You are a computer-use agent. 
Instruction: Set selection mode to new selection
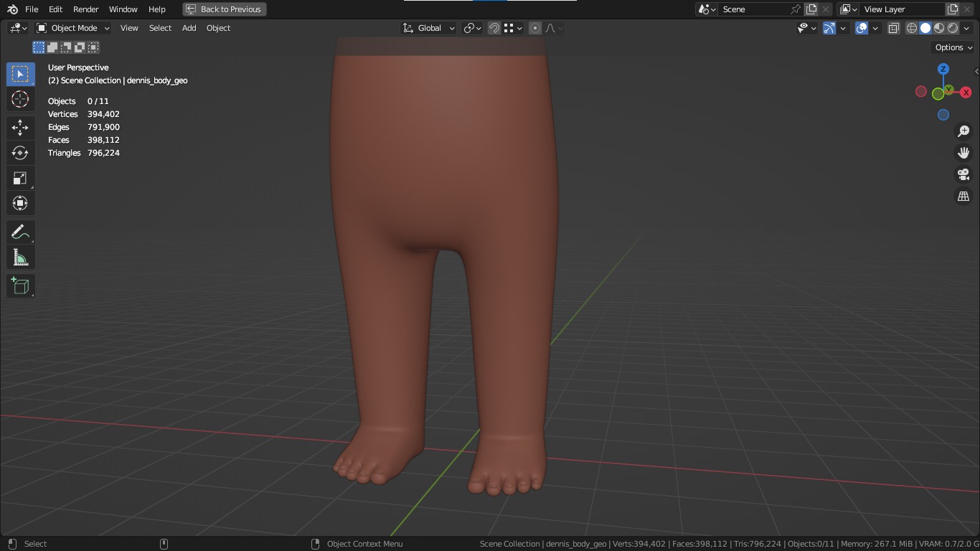[x=39, y=47]
